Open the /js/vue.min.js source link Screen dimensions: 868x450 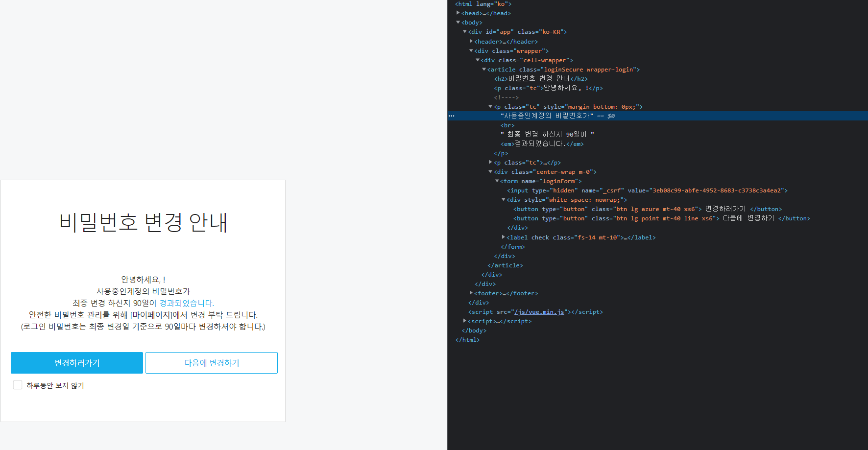coord(539,312)
